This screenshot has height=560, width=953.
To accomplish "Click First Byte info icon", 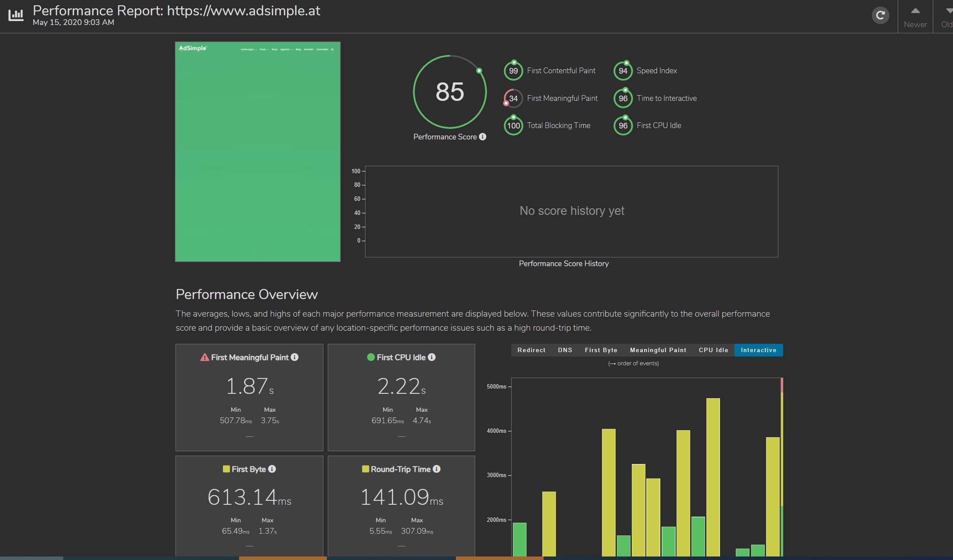I will coord(272,469).
